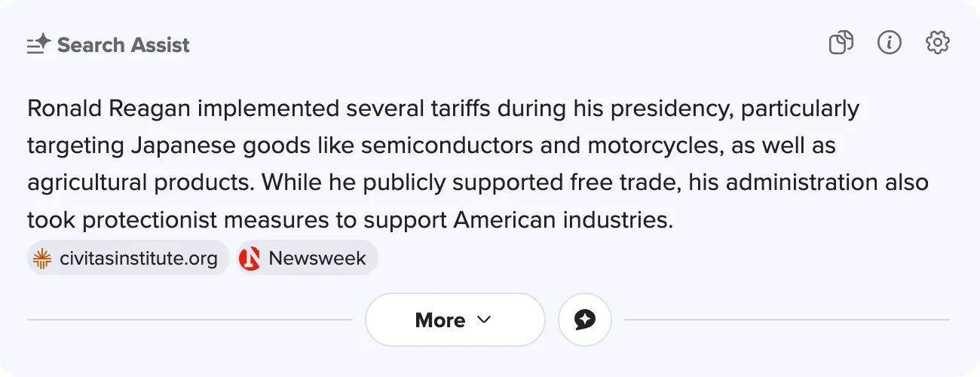This screenshot has height=377, width=980.
Task: Copy the Search Assist answer
Action: [841, 43]
